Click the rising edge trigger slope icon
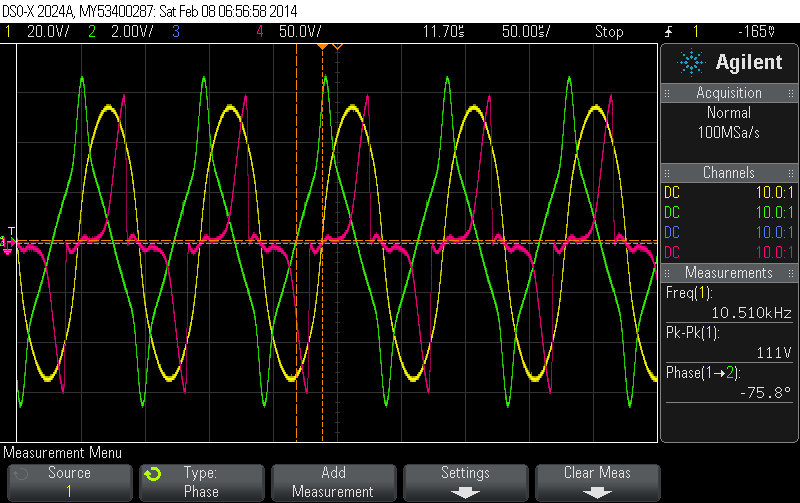This screenshot has width=800, height=503. click(x=668, y=32)
